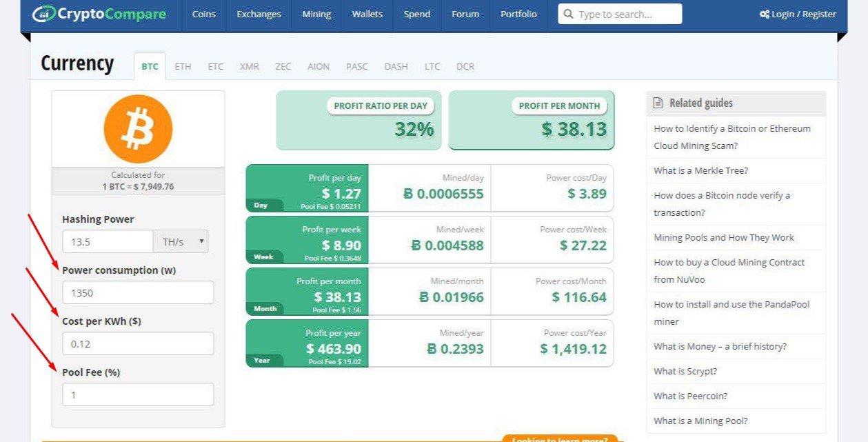Click the Pool Fee (%) input field
Screen dimensions: 868x442
138,394
